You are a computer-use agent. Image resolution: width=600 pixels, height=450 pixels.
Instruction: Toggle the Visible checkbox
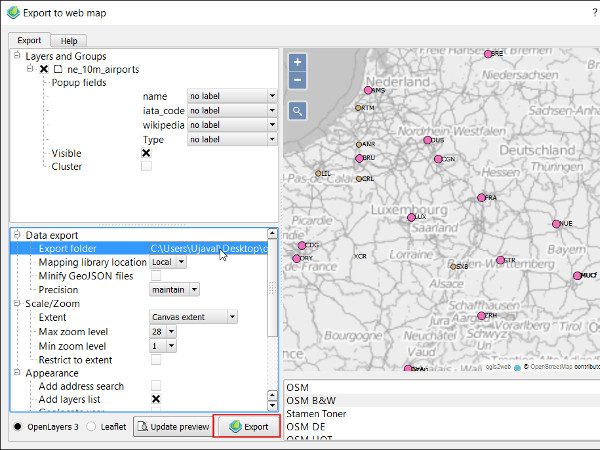click(x=146, y=153)
